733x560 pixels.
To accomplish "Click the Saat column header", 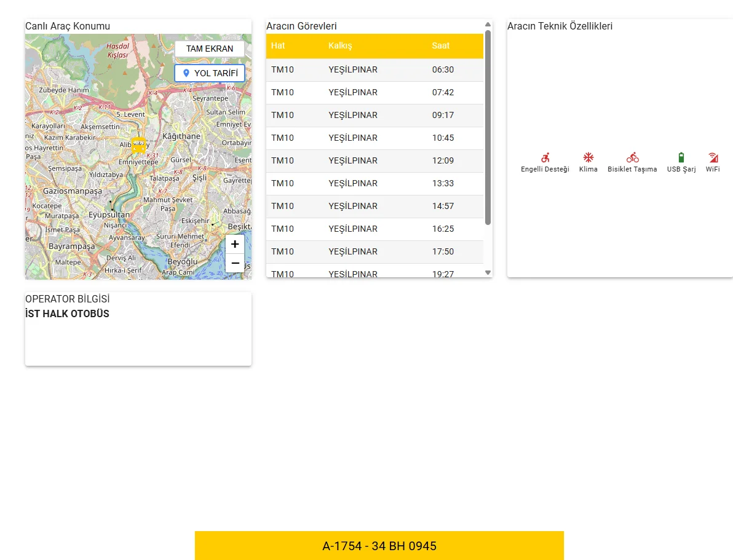I will pyautogui.click(x=440, y=46).
